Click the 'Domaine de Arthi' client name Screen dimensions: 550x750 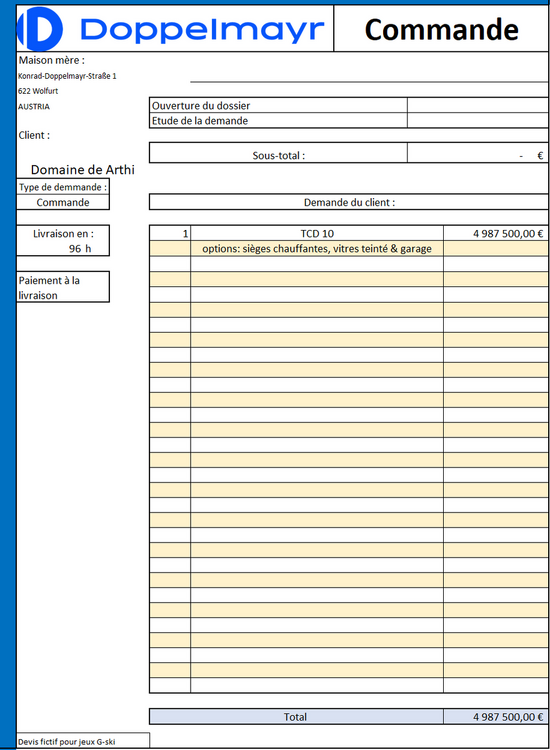(x=83, y=170)
